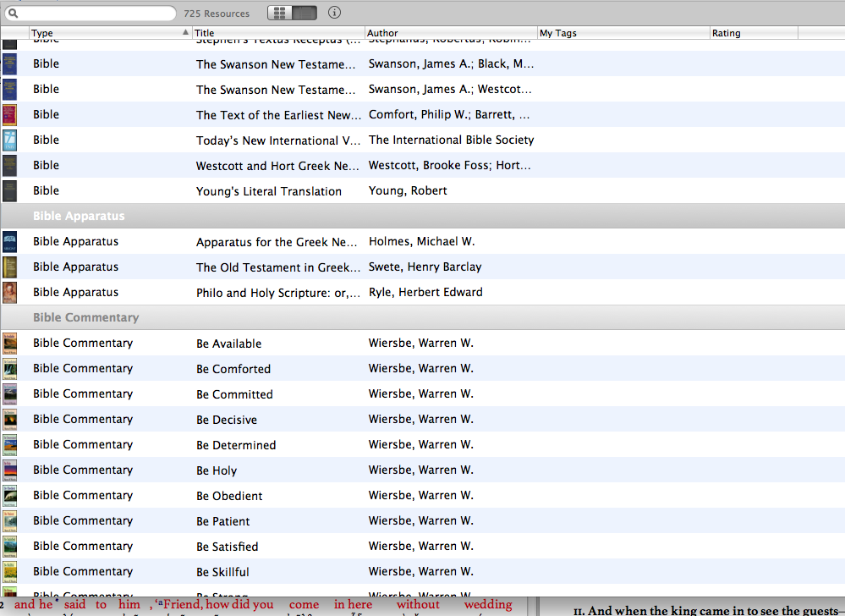Open the Be Decisive commentary title
Viewport: 845px width, 616px height.
[x=227, y=420]
